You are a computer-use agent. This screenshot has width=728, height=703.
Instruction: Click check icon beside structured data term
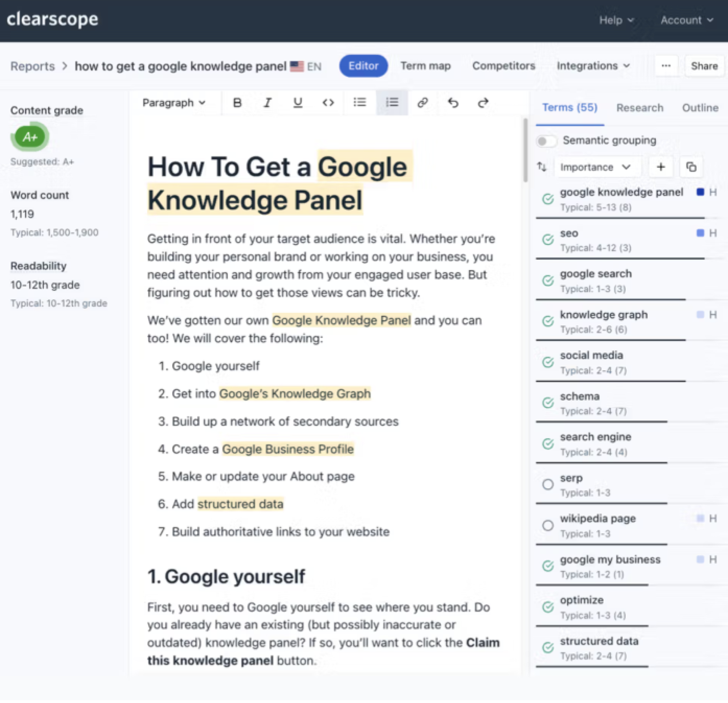tap(548, 648)
